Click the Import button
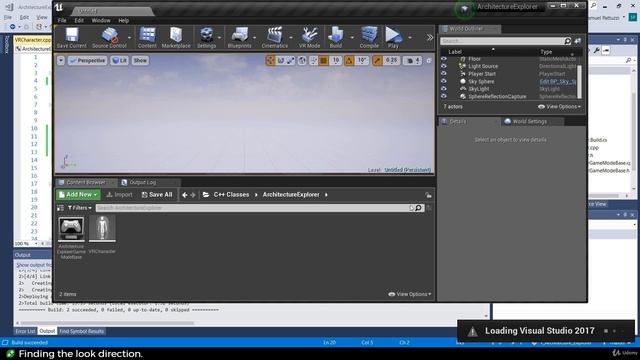Image resolution: width=640 pixels, height=360 pixels. click(120, 195)
